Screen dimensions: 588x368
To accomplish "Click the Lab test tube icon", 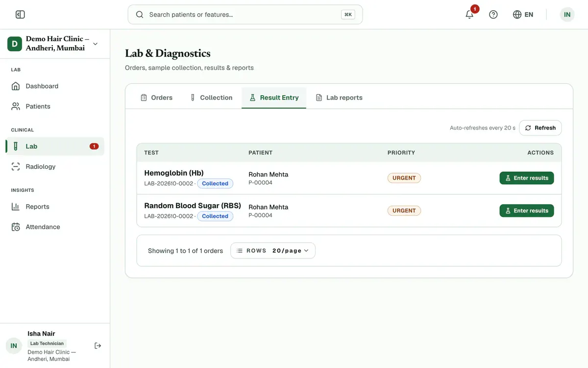I will click(16, 146).
